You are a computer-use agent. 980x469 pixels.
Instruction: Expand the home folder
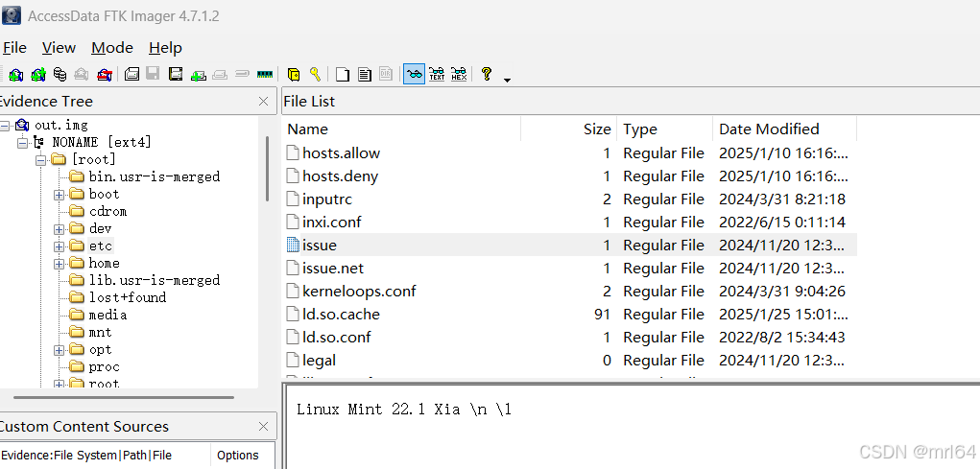tap(60, 264)
